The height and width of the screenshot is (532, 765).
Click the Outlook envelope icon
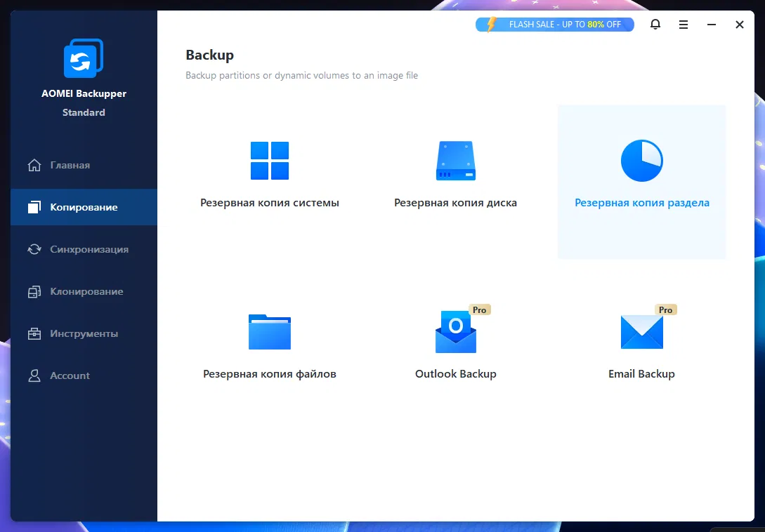tap(456, 332)
